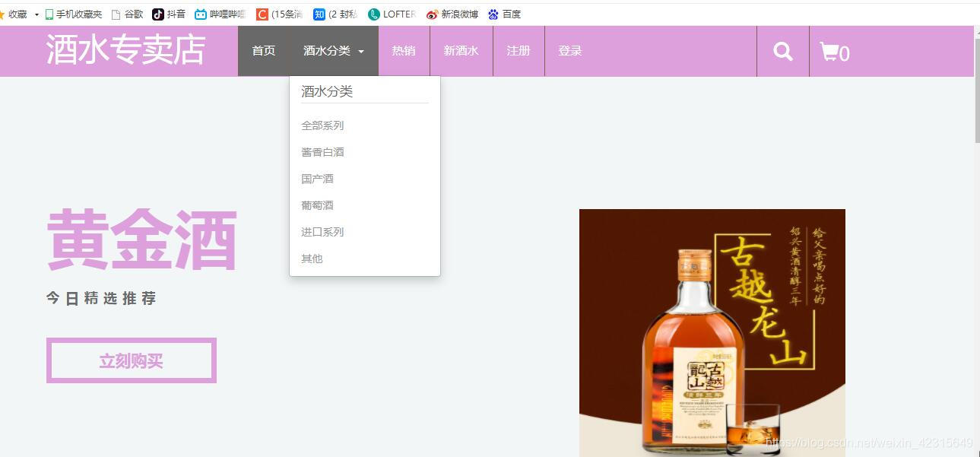
Task: Select 首页 in the navigation menu
Action: coord(263,51)
